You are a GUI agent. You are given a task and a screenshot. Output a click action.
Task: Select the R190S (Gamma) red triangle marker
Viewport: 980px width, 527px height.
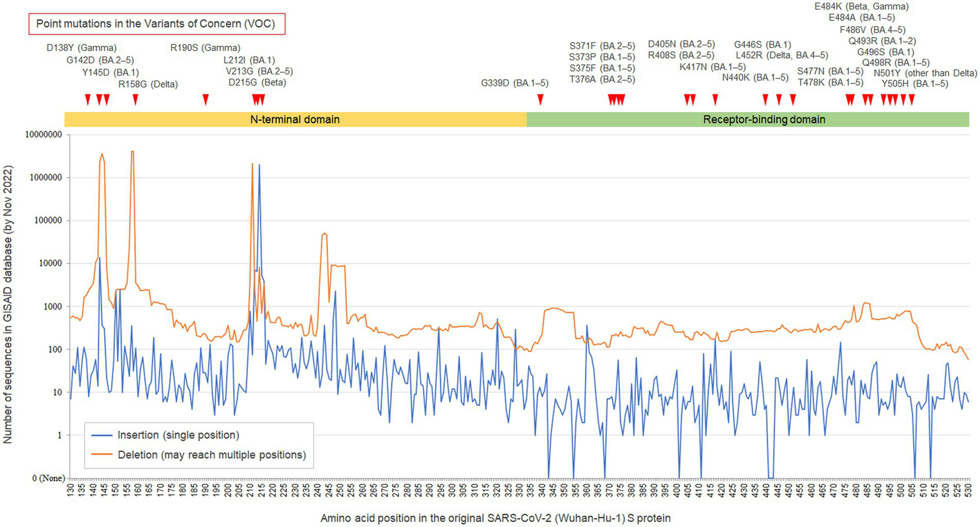coord(206,99)
